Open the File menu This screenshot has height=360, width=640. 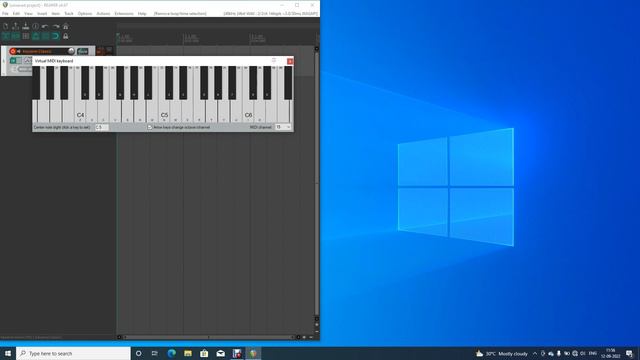[x=5, y=13]
